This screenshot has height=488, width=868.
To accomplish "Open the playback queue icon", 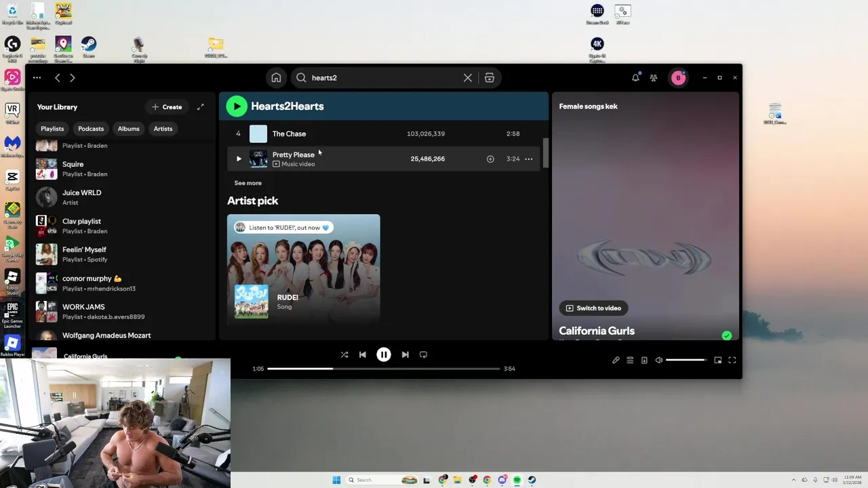I will [630, 360].
